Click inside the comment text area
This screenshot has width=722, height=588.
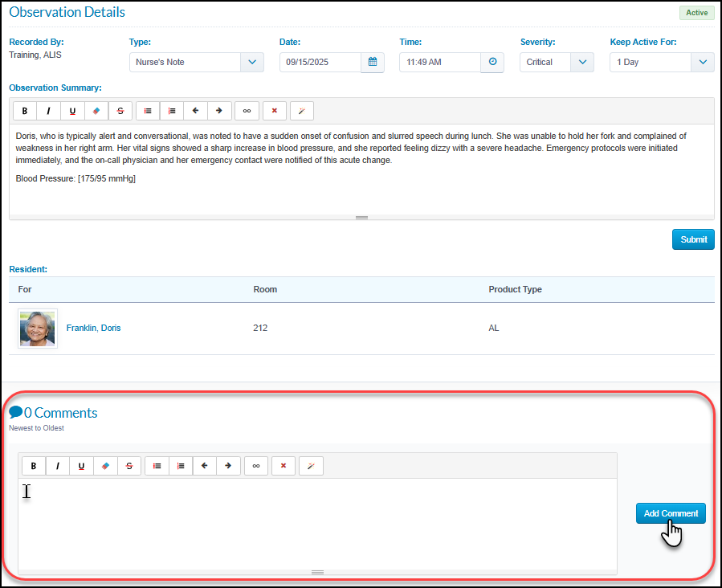pos(318,524)
